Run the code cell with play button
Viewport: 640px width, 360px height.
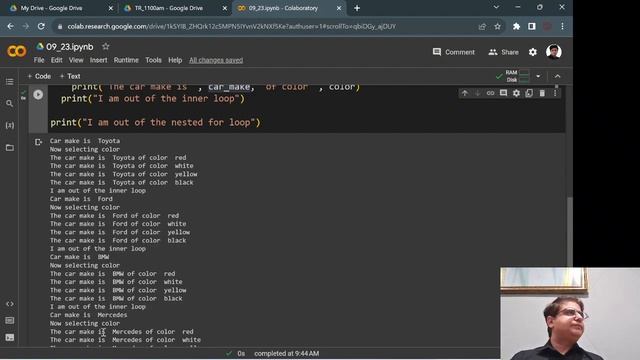(x=38, y=95)
